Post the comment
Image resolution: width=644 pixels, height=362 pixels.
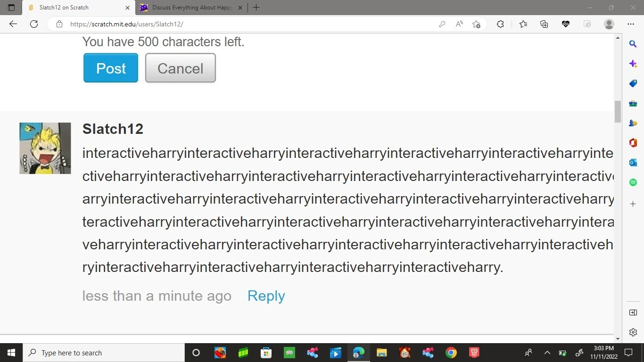point(110,68)
